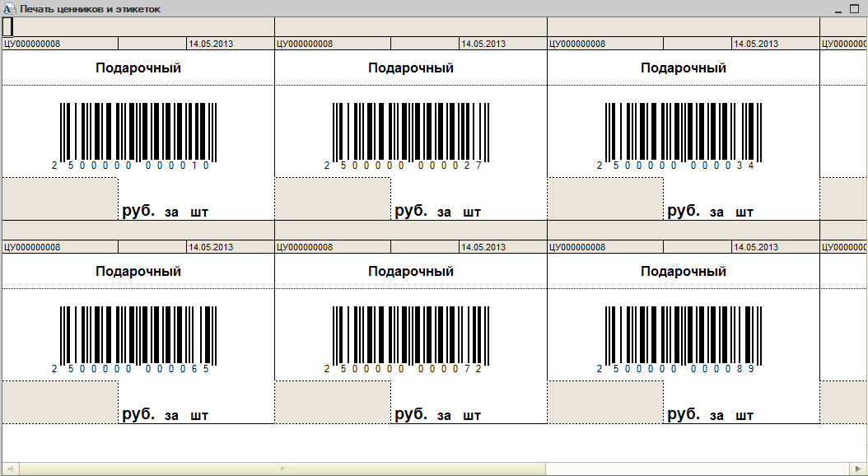Click руб. text under barcode ending 10
The height and width of the screenshot is (476, 868).
(138, 211)
